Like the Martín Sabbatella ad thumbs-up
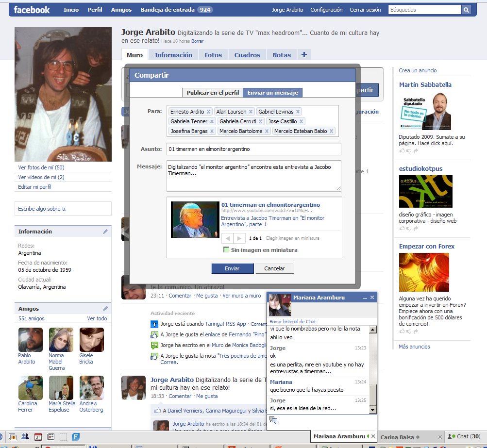The image size is (487, 448). [402, 151]
